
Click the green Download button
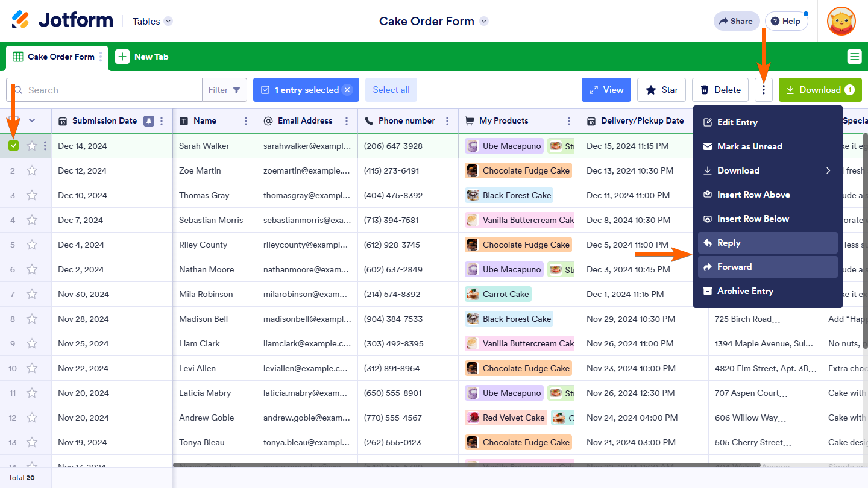coord(820,90)
